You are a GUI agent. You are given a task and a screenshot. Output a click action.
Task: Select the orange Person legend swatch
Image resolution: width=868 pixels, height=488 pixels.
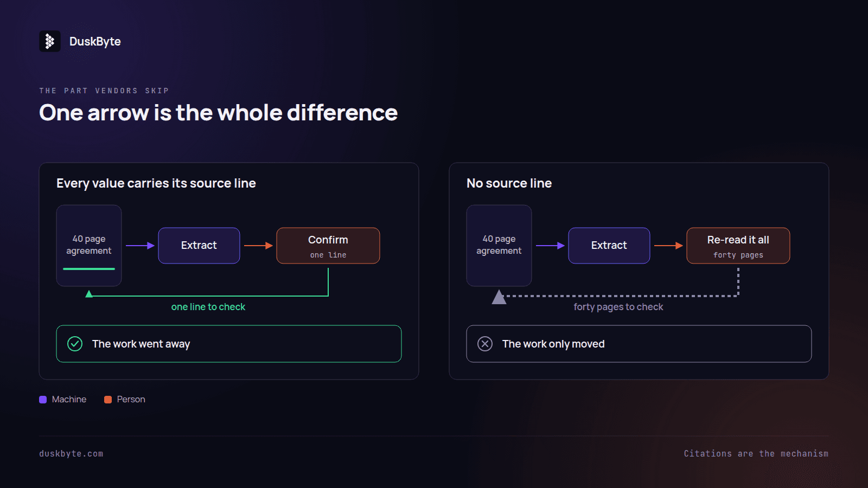108,400
